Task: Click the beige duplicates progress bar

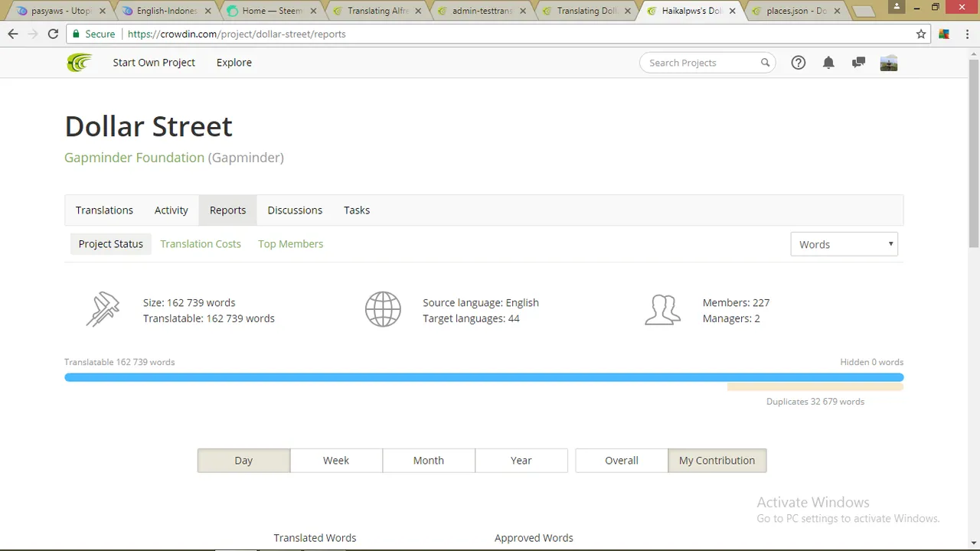Action: coord(815,387)
